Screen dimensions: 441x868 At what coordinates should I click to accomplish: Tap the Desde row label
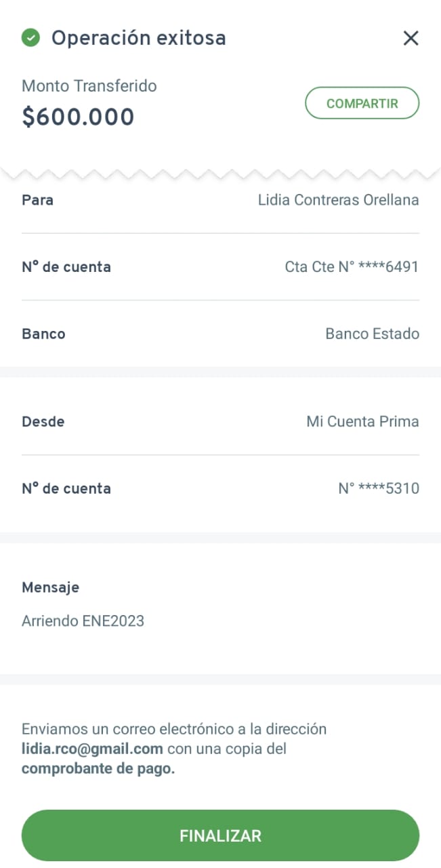(x=43, y=421)
